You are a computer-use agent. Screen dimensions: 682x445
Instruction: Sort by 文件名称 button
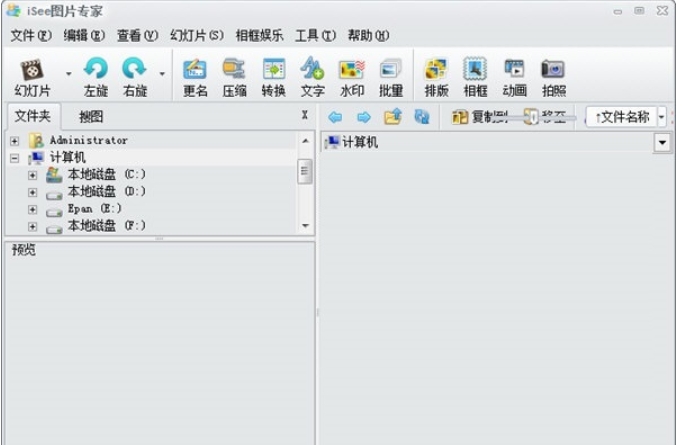click(x=622, y=117)
